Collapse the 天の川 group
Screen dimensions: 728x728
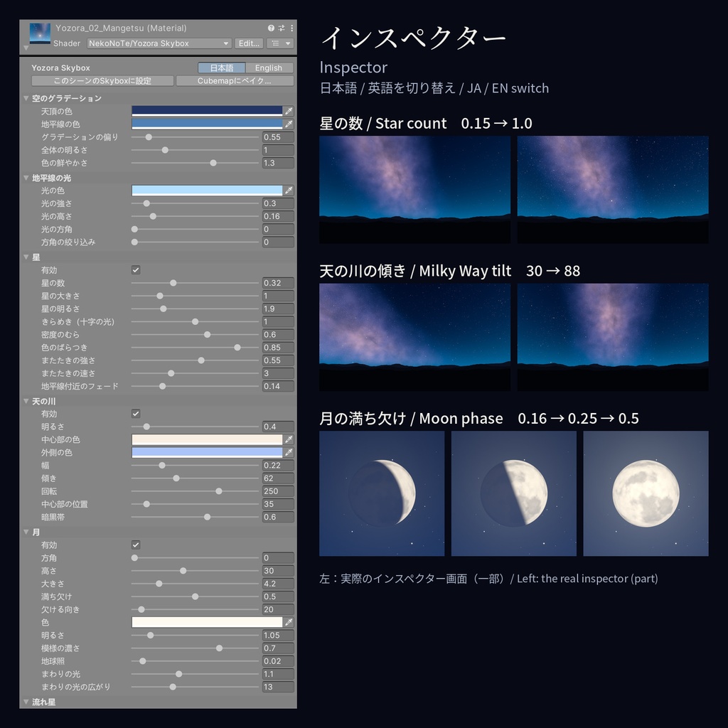point(26,401)
